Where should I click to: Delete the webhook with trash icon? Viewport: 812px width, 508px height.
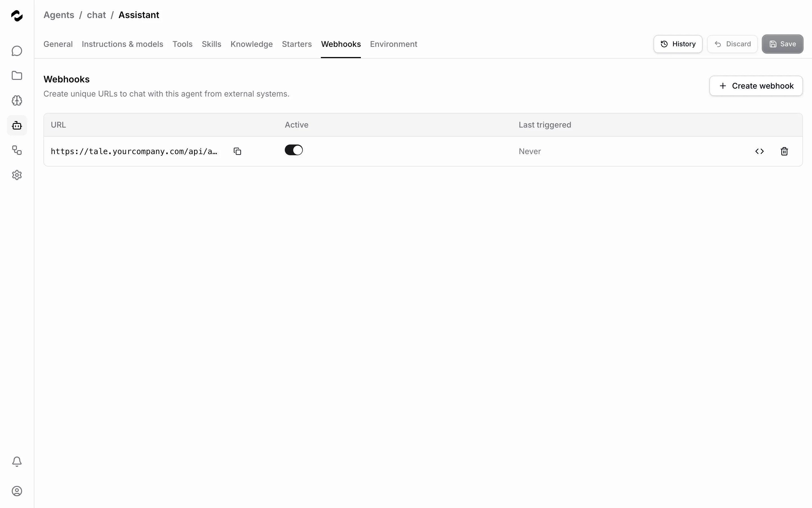tap(784, 152)
